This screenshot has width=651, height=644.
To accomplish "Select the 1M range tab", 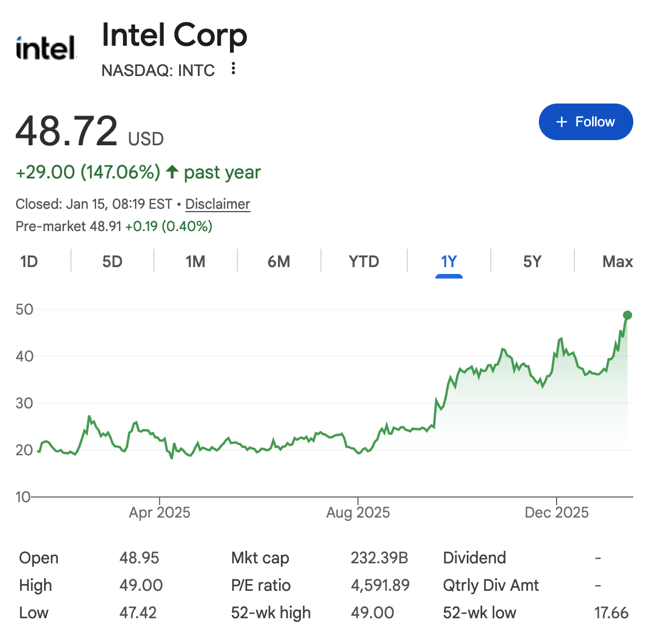I will coord(195,261).
